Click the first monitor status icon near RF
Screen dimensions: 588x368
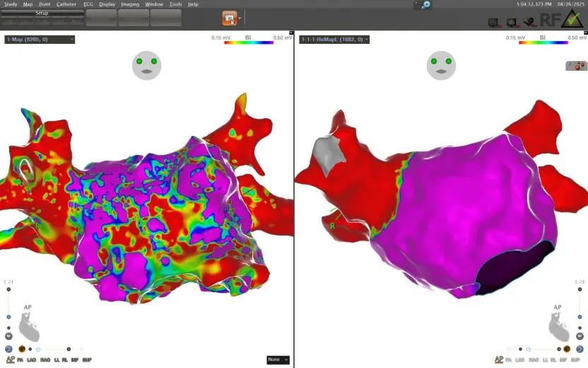494,23
